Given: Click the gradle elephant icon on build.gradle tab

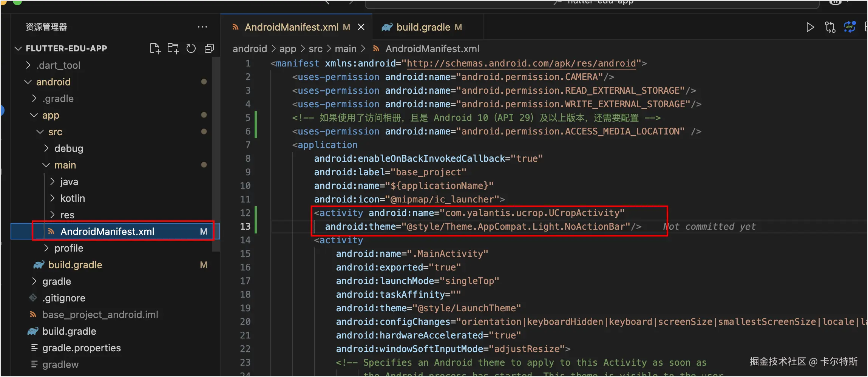Looking at the screenshot, I should 387,27.
